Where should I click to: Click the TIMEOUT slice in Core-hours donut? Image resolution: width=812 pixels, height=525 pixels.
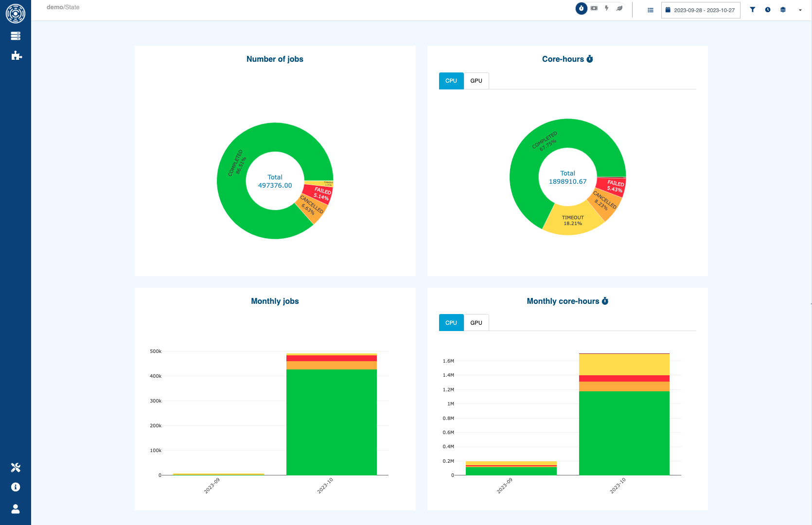pyautogui.click(x=572, y=222)
